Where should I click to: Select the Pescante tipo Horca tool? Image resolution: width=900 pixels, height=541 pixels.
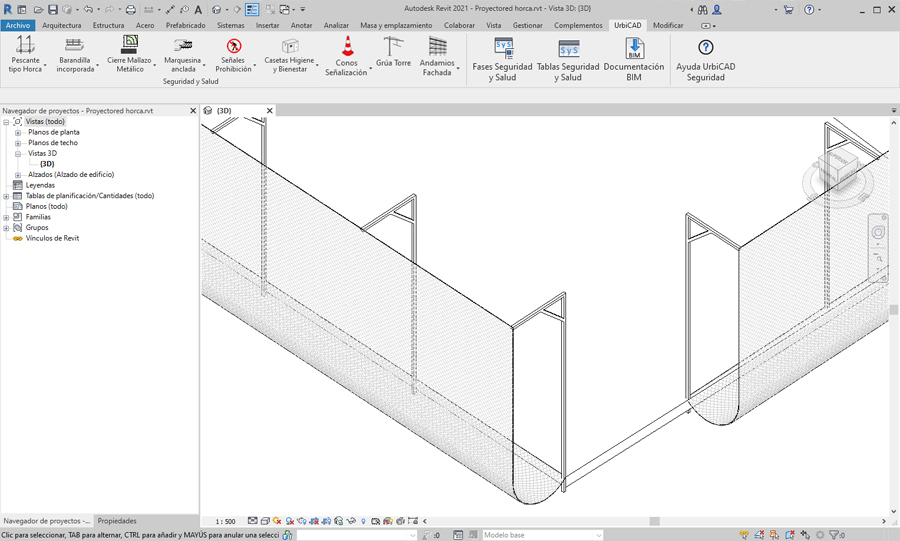click(25, 55)
